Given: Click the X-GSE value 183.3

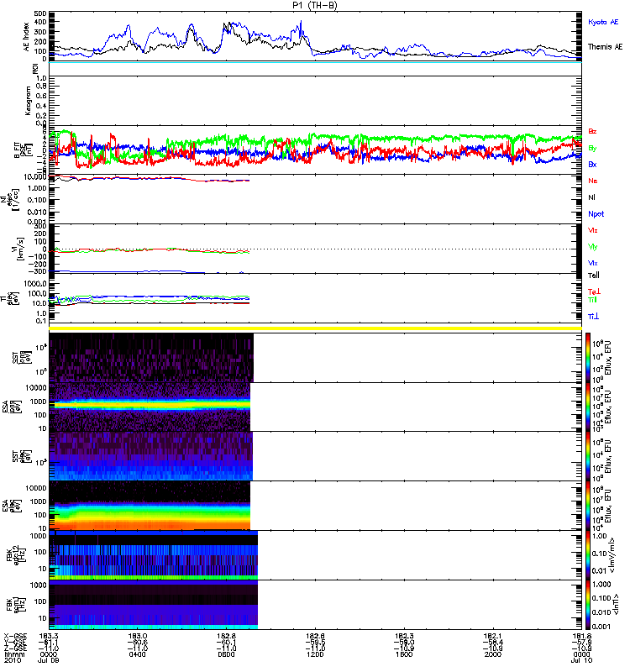Looking at the screenshot, I should pos(49,637).
